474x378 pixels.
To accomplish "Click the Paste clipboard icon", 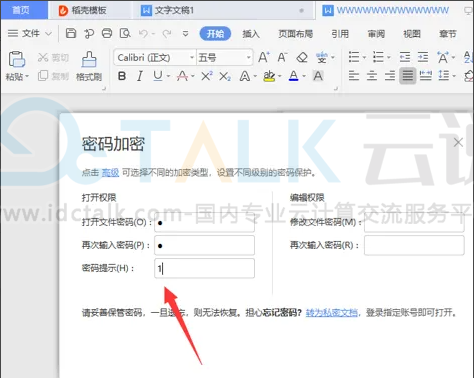I will coord(17,60).
